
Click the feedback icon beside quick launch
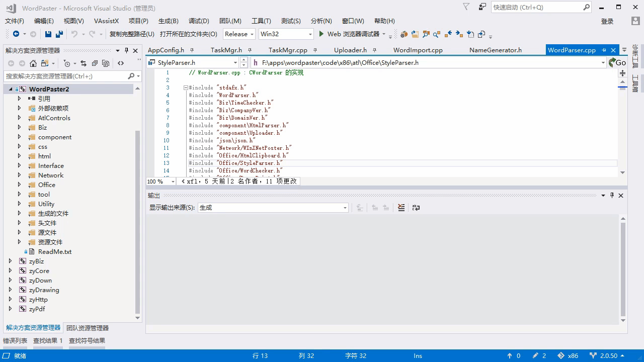(x=482, y=7)
